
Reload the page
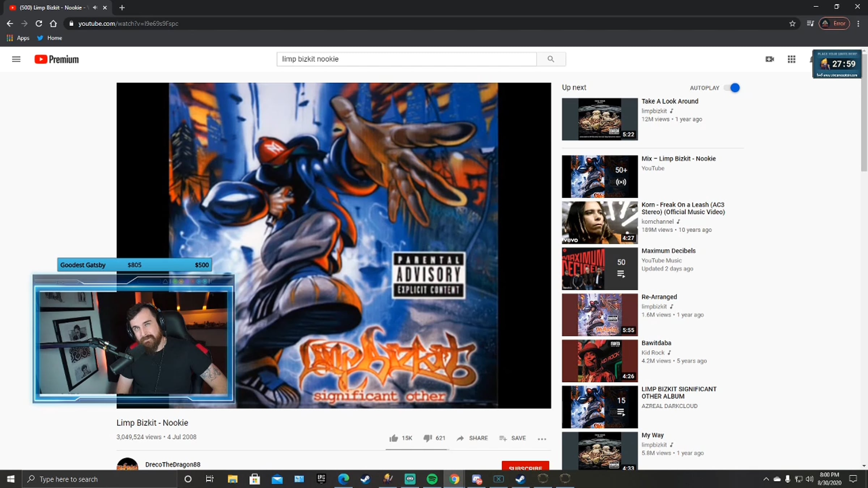39,23
